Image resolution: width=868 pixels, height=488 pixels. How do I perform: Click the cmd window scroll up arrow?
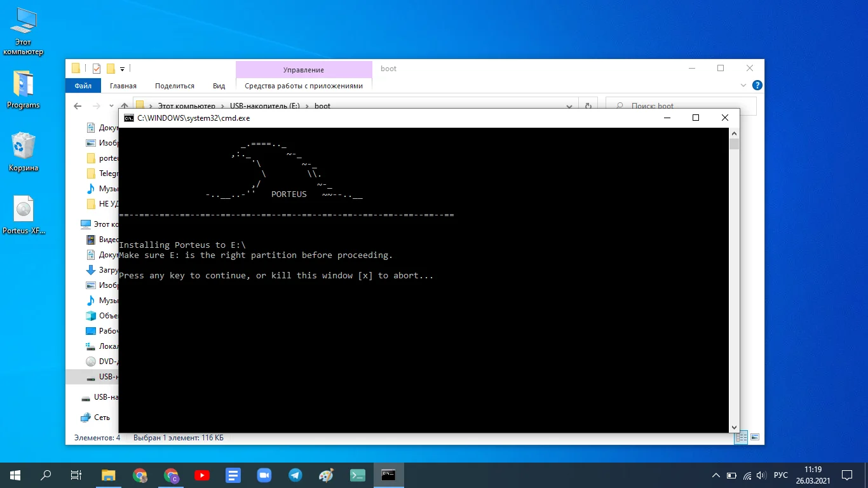point(734,133)
